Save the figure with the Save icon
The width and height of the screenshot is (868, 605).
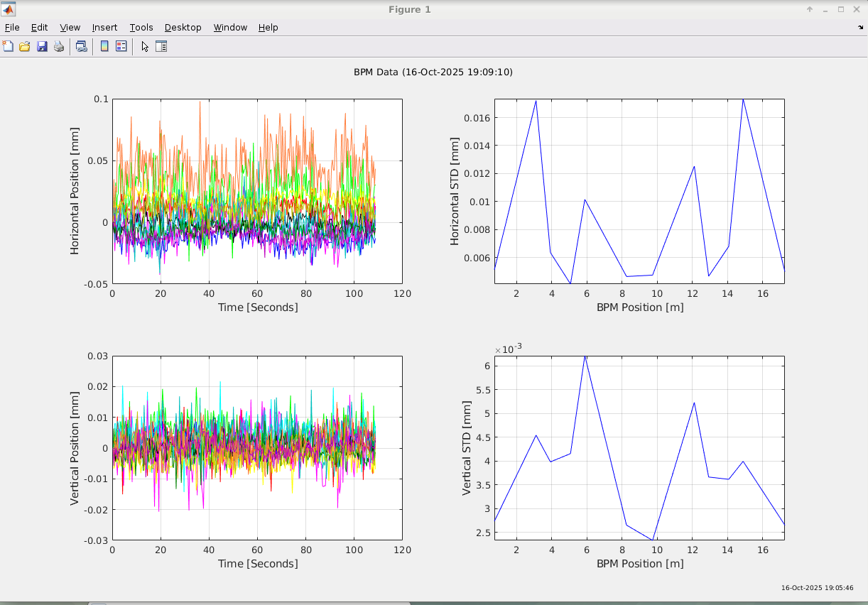click(x=42, y=46)
